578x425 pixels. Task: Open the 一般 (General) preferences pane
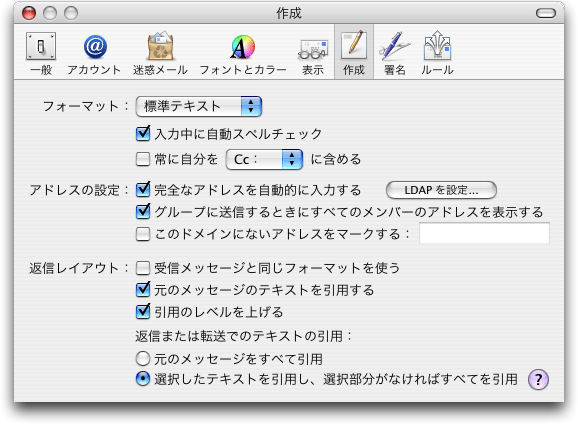(x=41, y=53)
